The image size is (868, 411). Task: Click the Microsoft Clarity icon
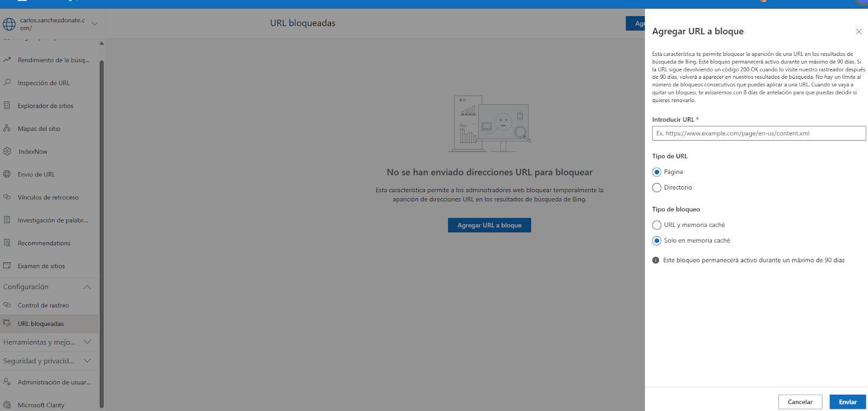[x=7, y=405]
